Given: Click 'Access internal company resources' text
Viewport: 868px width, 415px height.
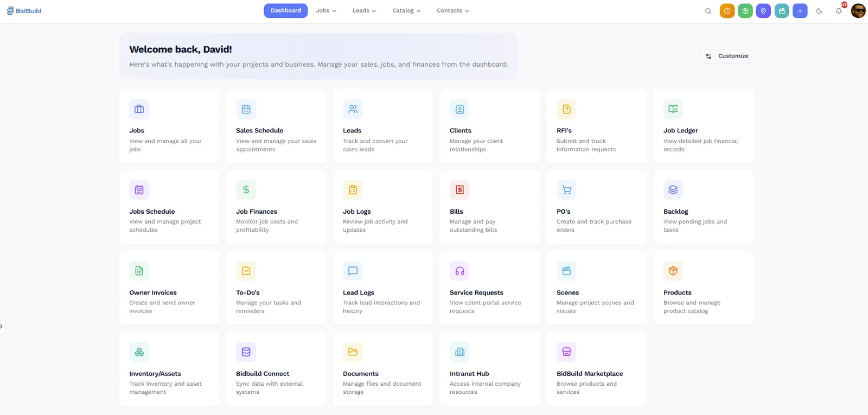Looking at the screenshot, I should point(485,388).
